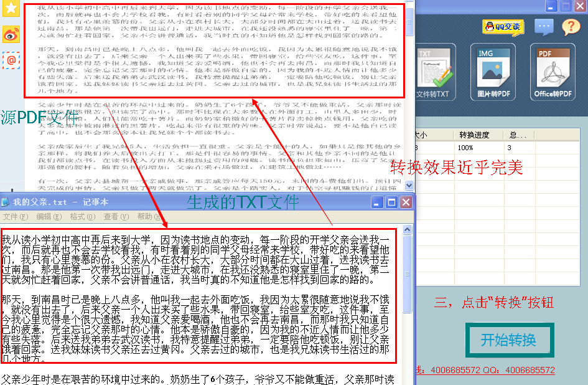The width and height of the screenshot is (588, 385).
Task: Click the PDF viewer scrollbar thumb
Action: [x=409, y=21]
